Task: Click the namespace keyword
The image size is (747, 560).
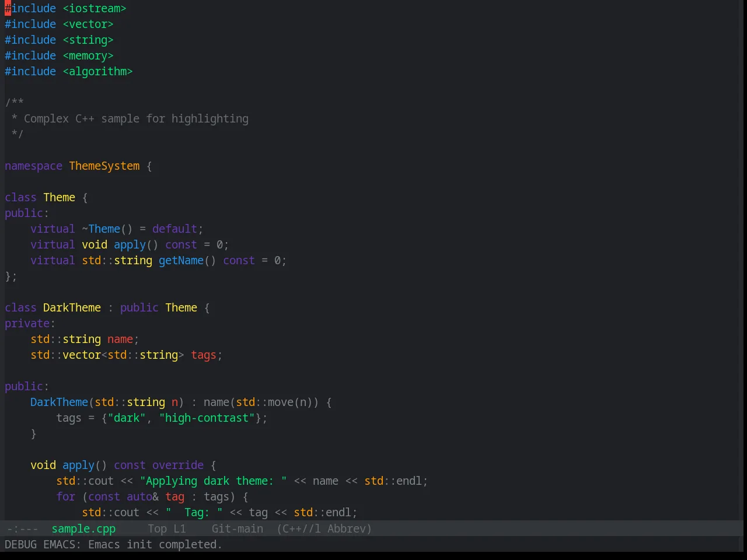Action: point(33,166)
